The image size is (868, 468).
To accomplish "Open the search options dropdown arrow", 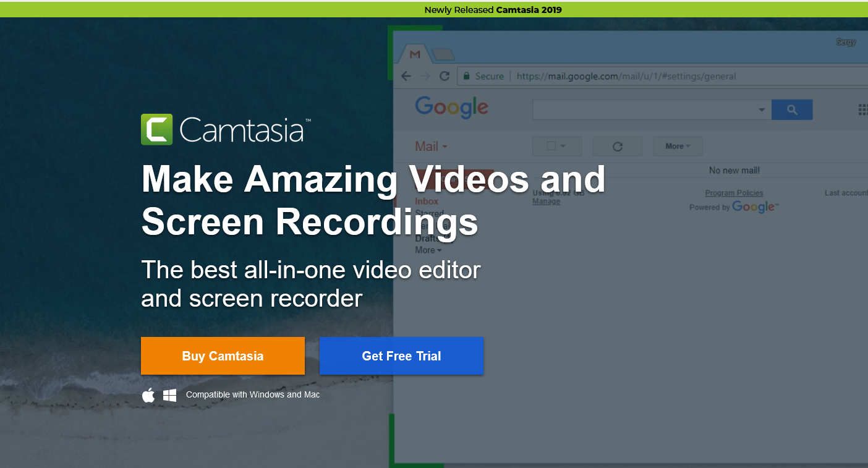I will pyautogui.click(x=762, y=110).
